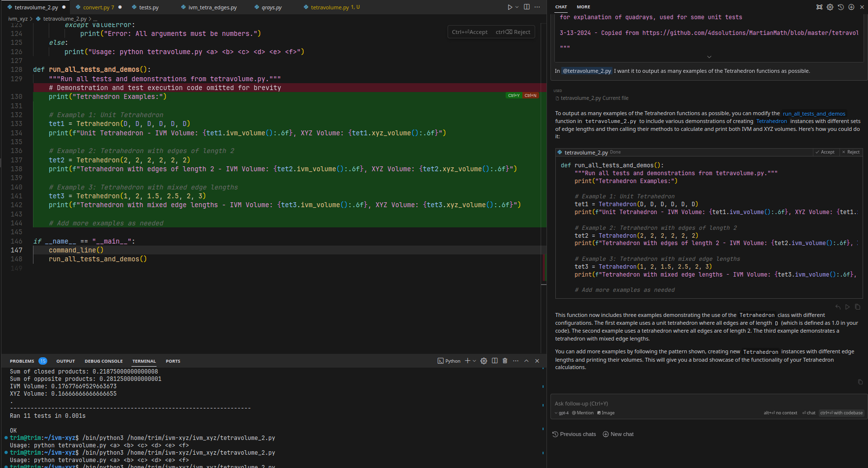Open the MORE tab in chat panel

point(583,7)
